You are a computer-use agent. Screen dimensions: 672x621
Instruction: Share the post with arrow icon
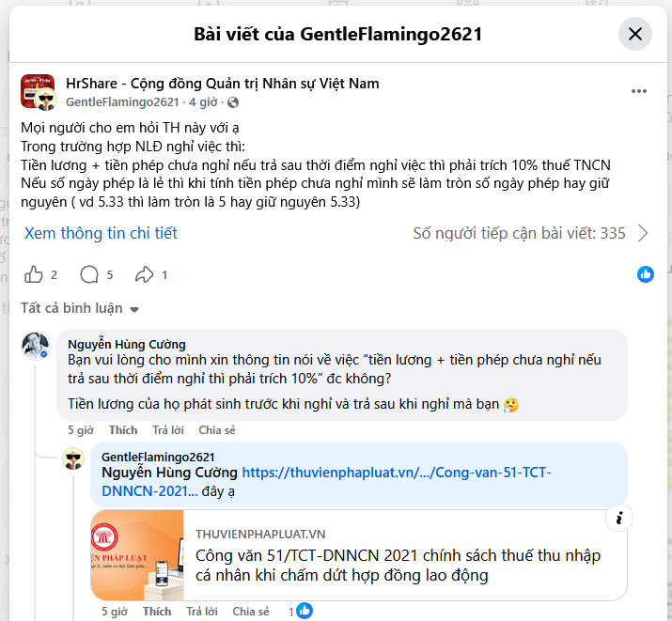click(x=145, y=274)
